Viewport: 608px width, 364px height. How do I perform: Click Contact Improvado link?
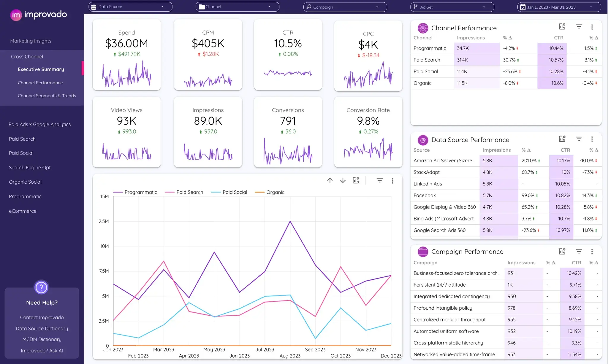42,317
